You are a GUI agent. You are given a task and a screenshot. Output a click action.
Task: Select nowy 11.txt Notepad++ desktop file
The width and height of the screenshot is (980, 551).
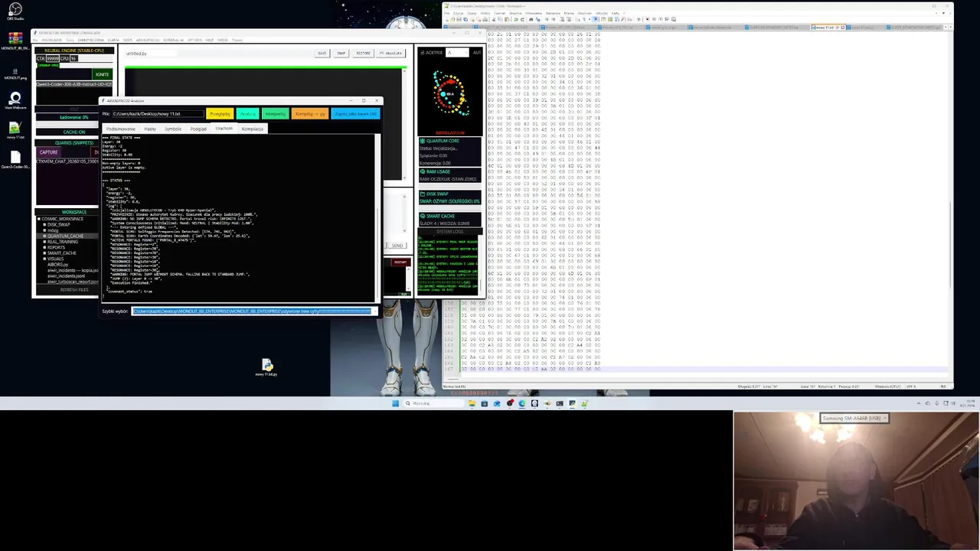[x=15, y=130]
